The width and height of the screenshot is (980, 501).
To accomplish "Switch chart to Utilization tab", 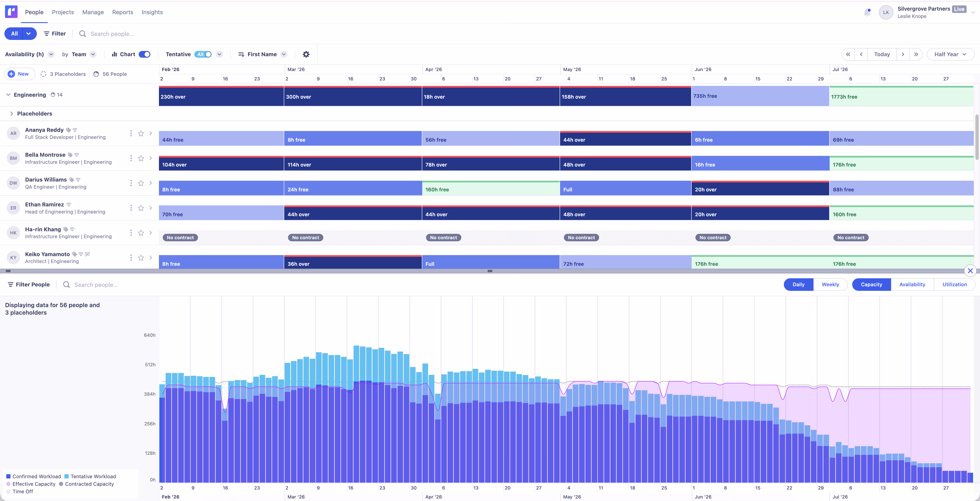I will tap(954, 284).
